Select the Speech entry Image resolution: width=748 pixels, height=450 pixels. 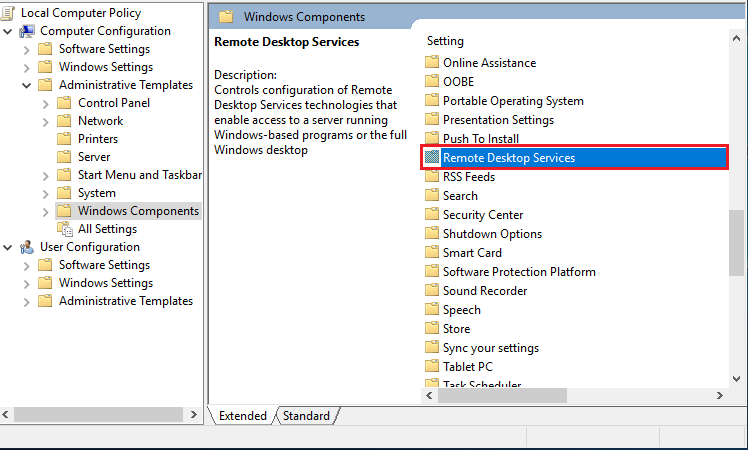461,310
